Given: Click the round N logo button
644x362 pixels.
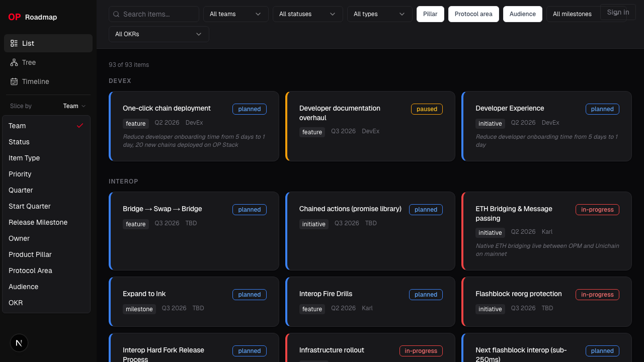Looking at the screenshot, I should point(19,343).
